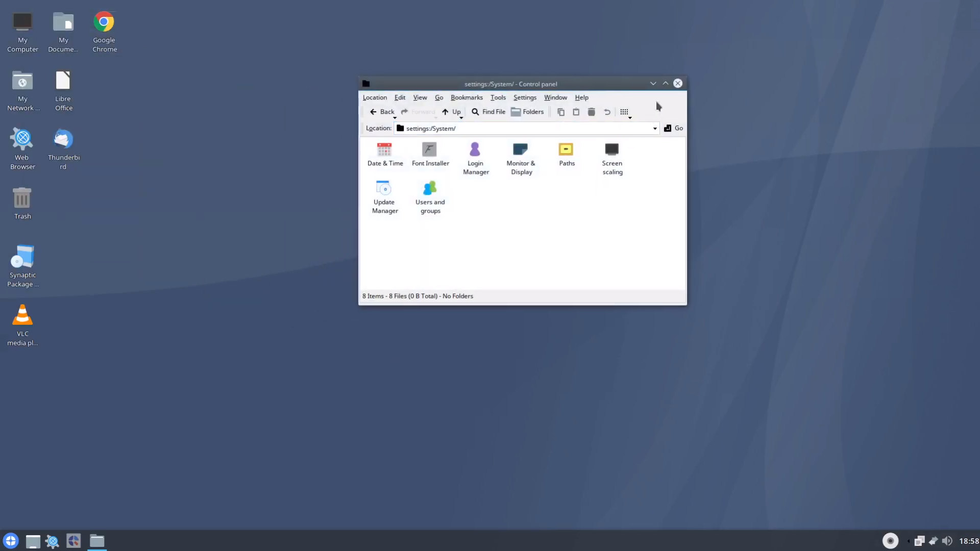This screenshot has height=551, width=980.
Task: Expand the location bar history dropdown
Action: click(x=654, y=129)
